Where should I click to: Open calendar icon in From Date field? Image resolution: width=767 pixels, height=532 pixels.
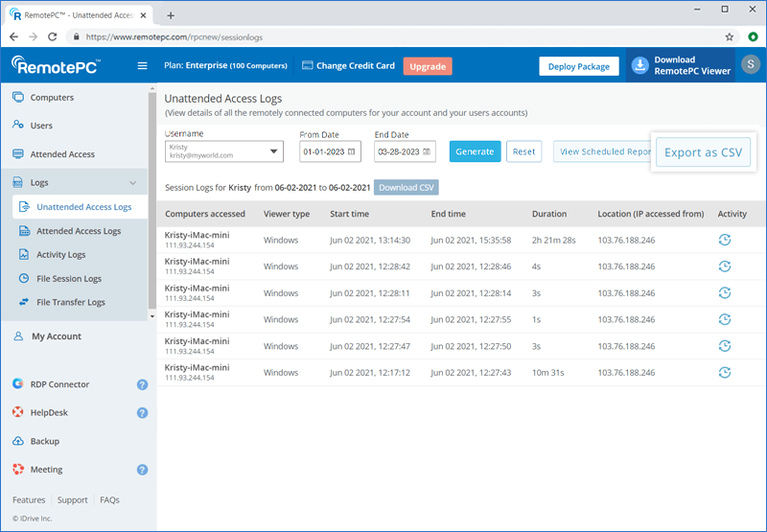point(351,151)
